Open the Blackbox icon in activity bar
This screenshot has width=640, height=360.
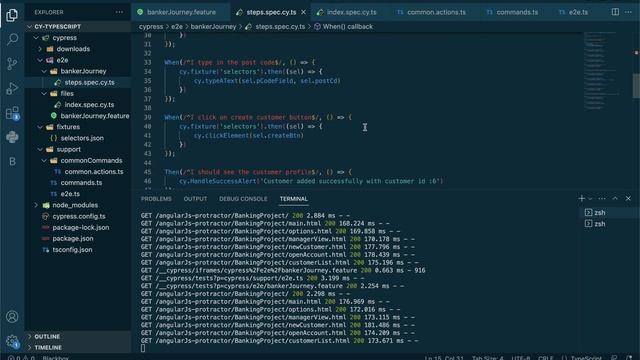12,162
